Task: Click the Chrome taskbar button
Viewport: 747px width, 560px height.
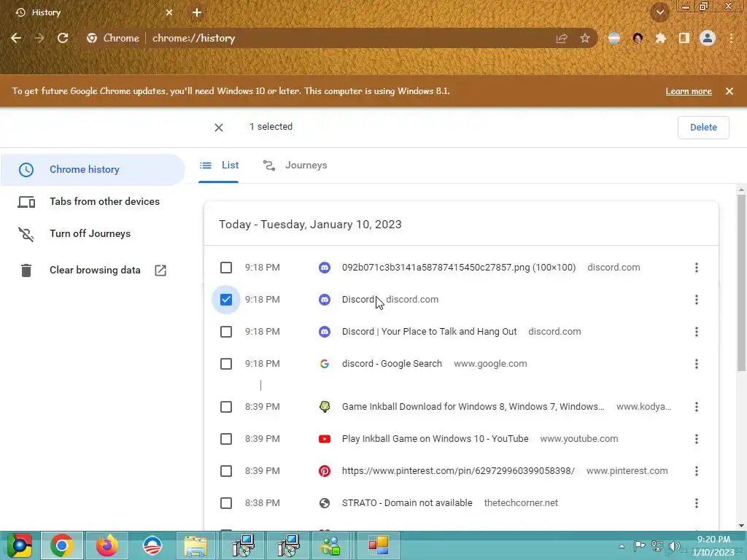Action: [x=62, y=545]
